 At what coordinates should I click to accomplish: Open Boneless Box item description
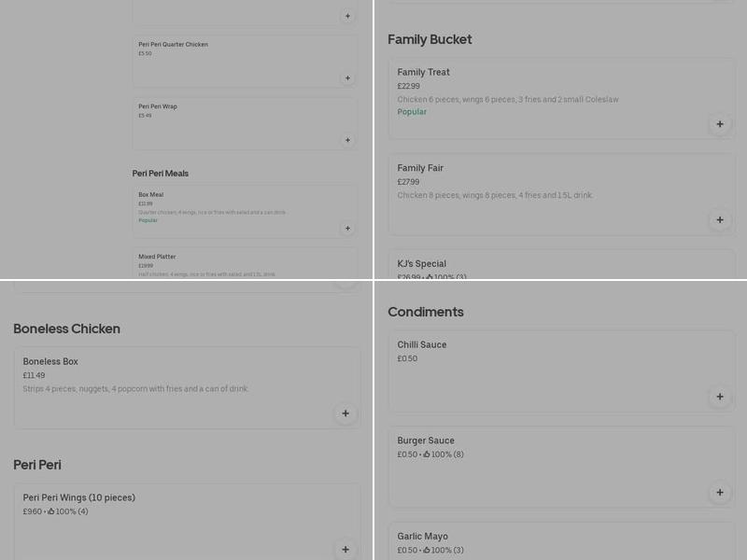coord(135,389)
